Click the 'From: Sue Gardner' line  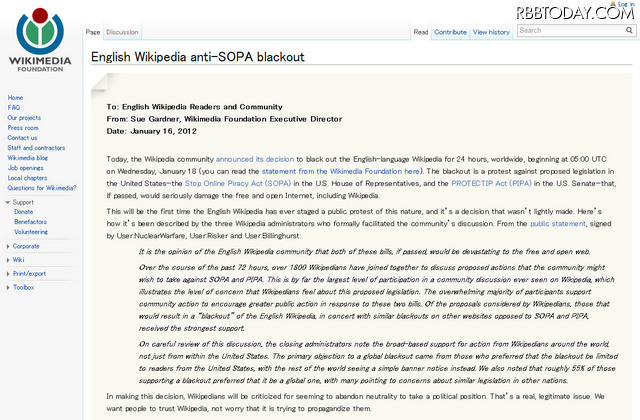(x=224, y=119)
